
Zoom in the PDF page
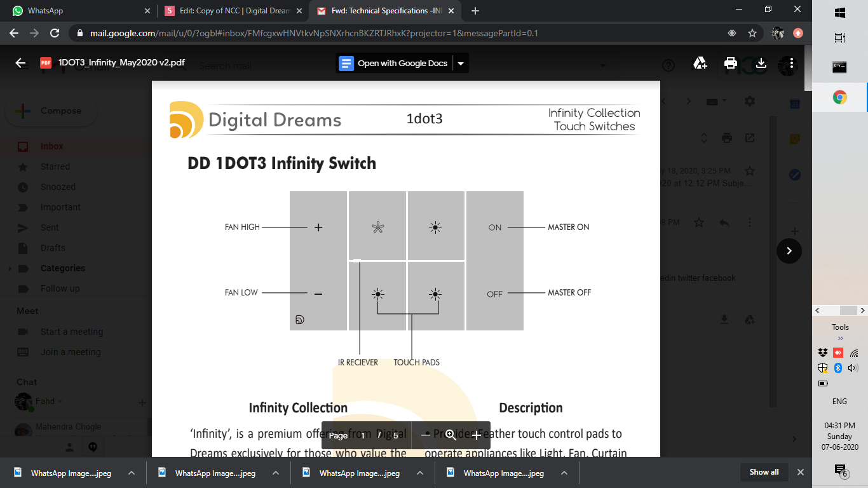[477, 435]
